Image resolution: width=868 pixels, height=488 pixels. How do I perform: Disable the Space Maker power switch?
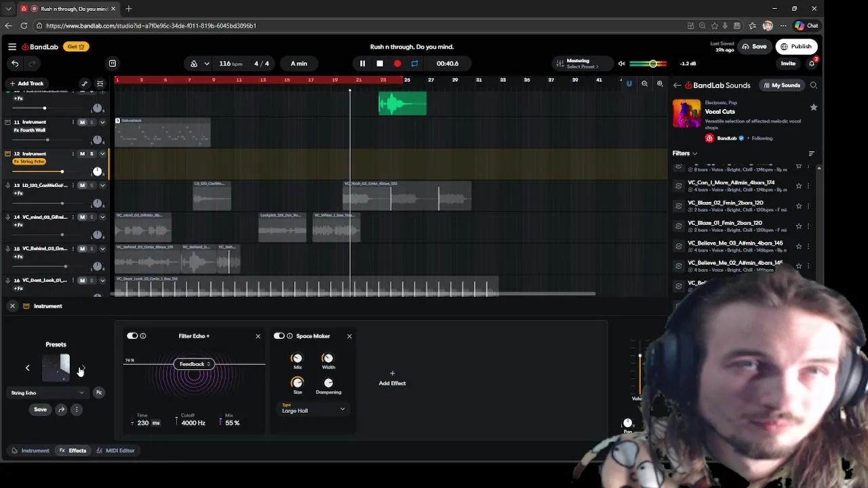279,336
